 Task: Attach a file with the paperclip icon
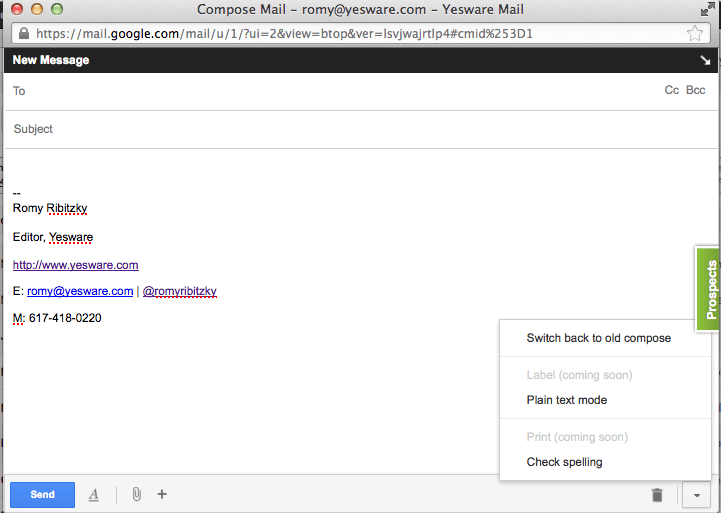(x=136, y=494)
